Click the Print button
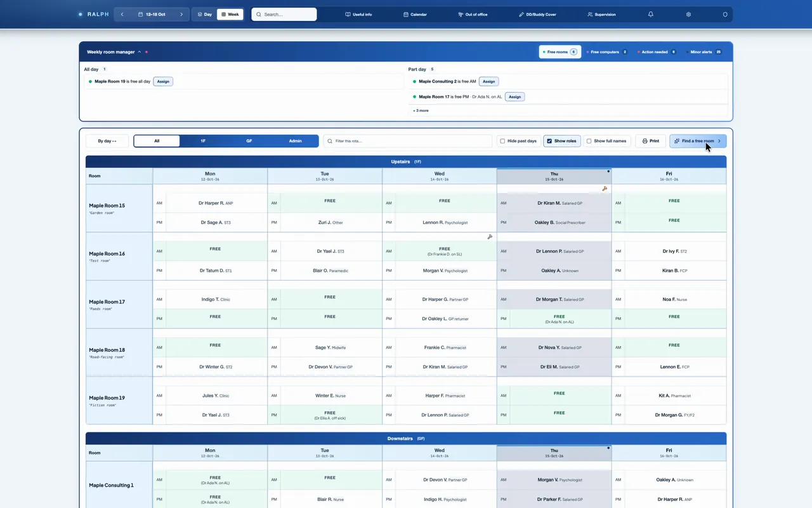The height and width of the screenshot is (508, 812). (650, 141)
